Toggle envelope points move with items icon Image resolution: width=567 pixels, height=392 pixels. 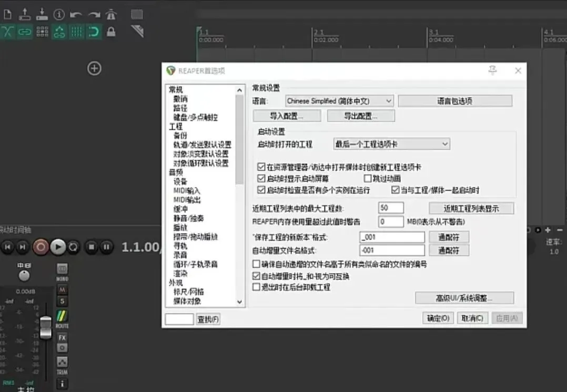click(x=59, y=32)
